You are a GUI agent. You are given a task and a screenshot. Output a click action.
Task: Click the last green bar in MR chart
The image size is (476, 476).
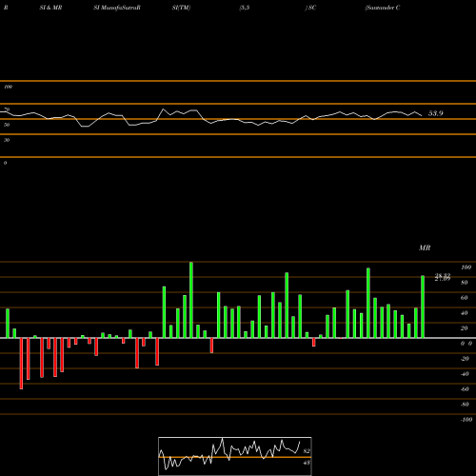423,307
